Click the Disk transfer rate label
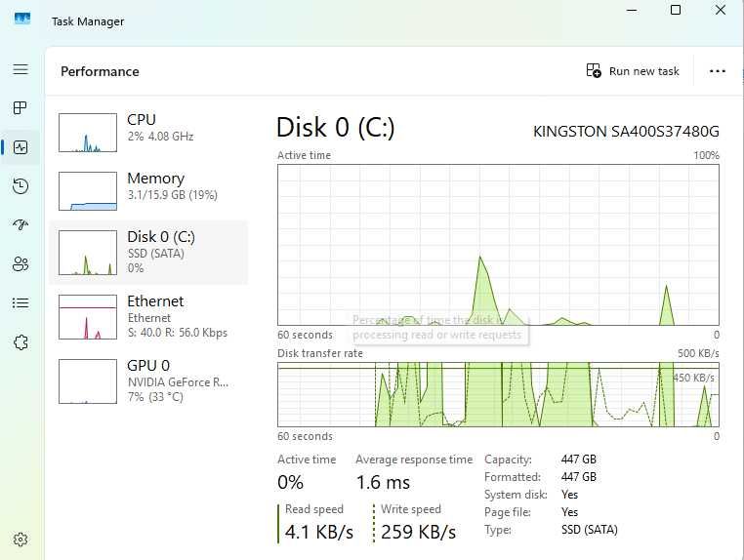This screenshot has width=744, height=560. pos(320,353)
